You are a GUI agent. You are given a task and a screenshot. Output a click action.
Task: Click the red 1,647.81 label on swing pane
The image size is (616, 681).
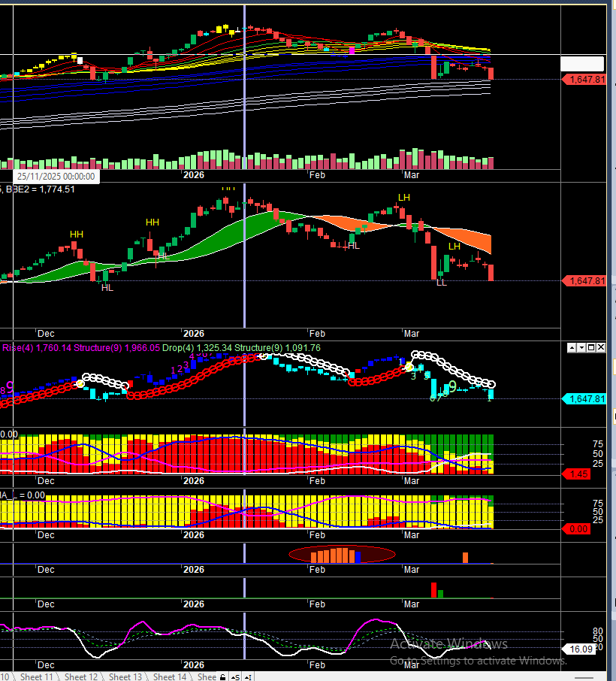tap(584, 281)
